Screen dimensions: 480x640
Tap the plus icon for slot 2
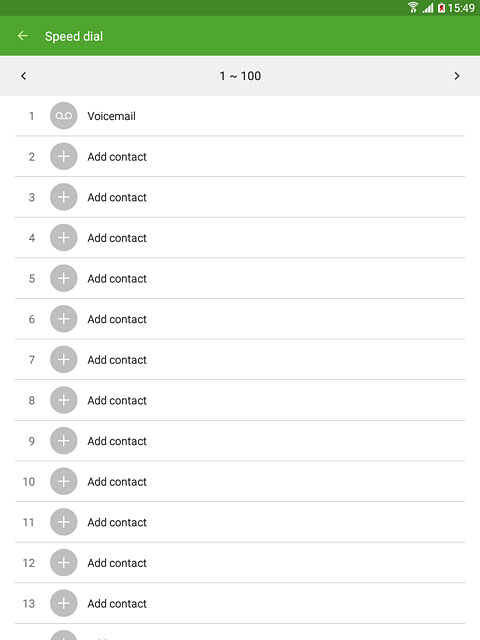[x=63, y=156]
